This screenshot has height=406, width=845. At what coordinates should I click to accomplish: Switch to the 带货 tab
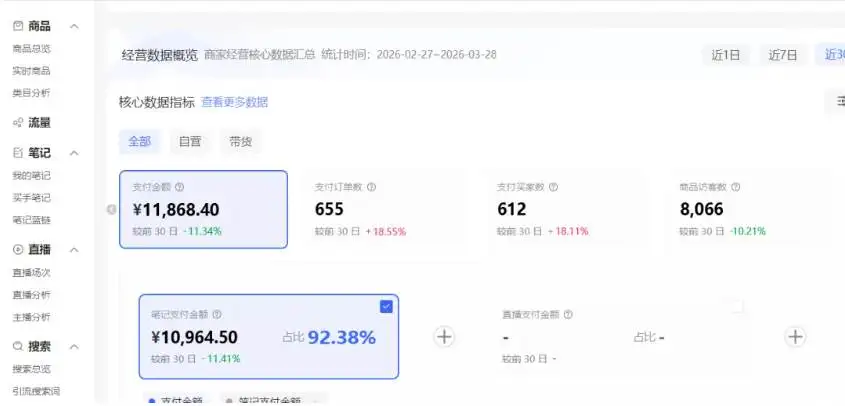click(x=240, y=142)
